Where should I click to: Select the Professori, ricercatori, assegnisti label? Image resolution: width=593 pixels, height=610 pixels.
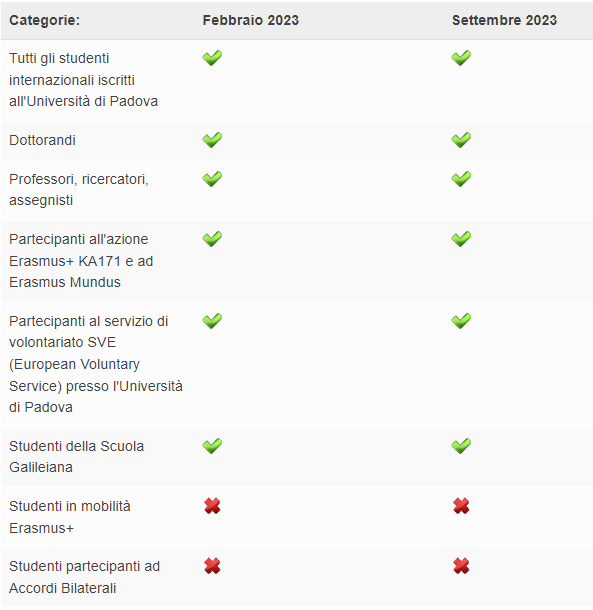[79, 190]
